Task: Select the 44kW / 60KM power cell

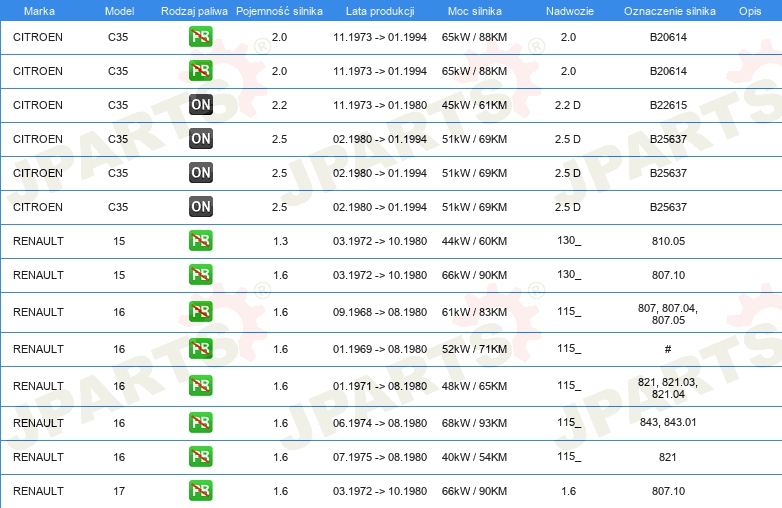Action: click(x=474, y=241)
